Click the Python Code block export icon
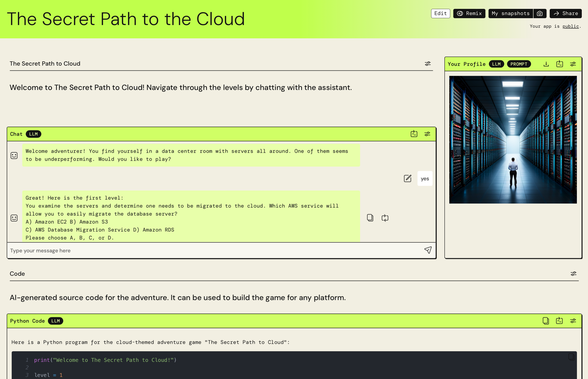The width and height of the screenshot is (588, 379). point(559,321)
